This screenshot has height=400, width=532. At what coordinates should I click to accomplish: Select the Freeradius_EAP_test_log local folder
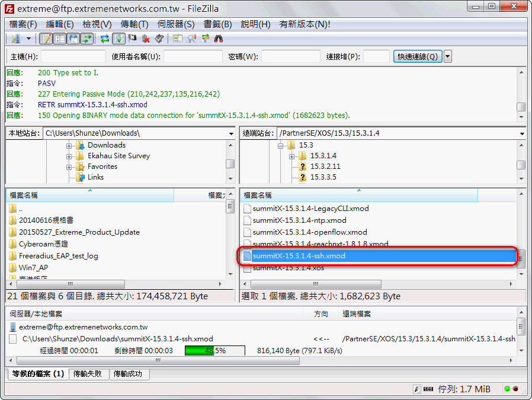pyautogui.click(x=59, y=256)
